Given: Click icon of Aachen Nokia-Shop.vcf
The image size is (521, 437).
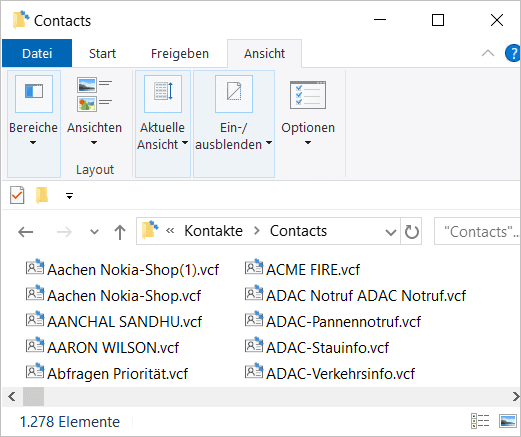Looking at the screenshot, I should (35, 293).
